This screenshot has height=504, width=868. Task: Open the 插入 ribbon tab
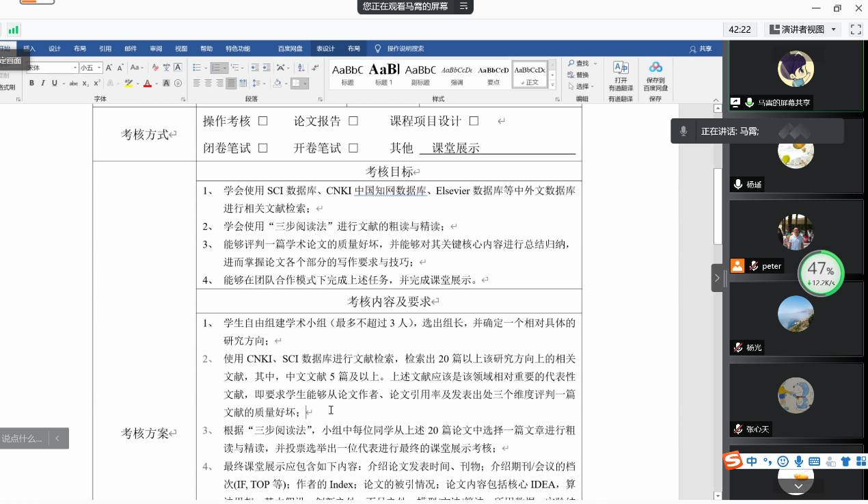tap(29, 49)
